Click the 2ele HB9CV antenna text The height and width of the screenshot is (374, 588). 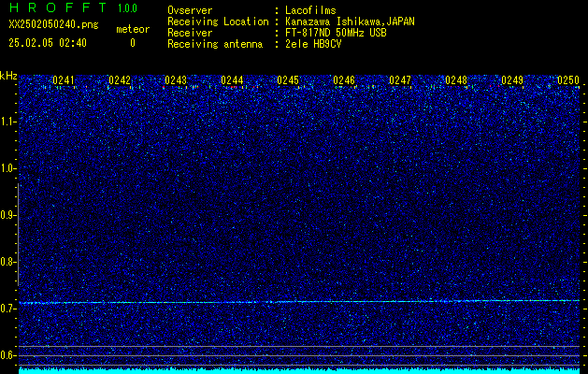[313, 44]
